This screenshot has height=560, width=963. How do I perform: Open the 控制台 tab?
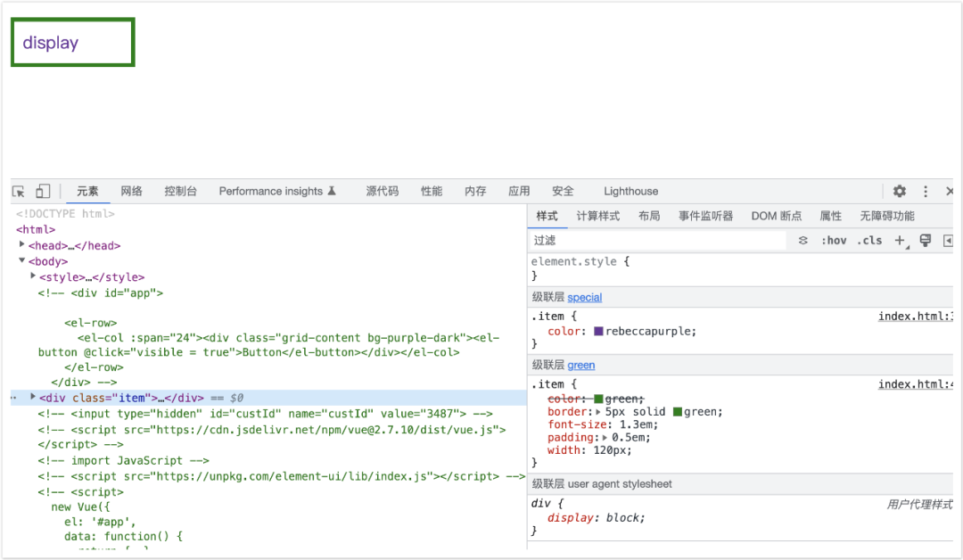pos(180,192)
